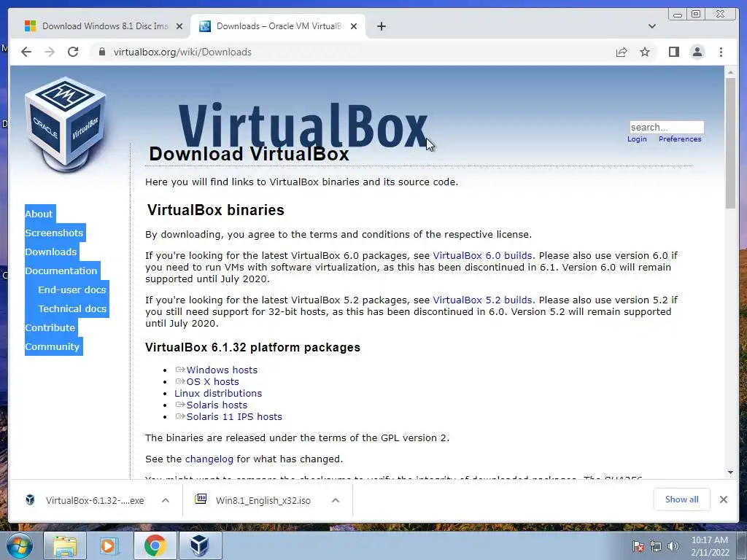Open the Preferences link
The height and width of the screenshot is (560, 747).
coord(680,139)
